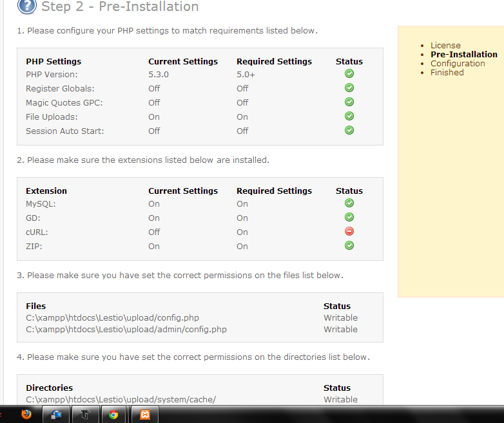
Task: Select License step in sidebar
Action: (445, 45)
